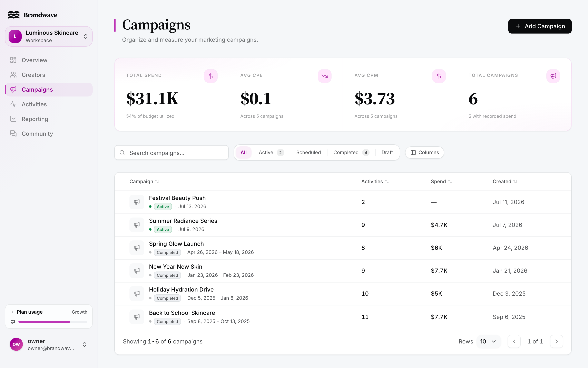Click the Plan usage progress bar
588x368 pixels.
[53, 322]
